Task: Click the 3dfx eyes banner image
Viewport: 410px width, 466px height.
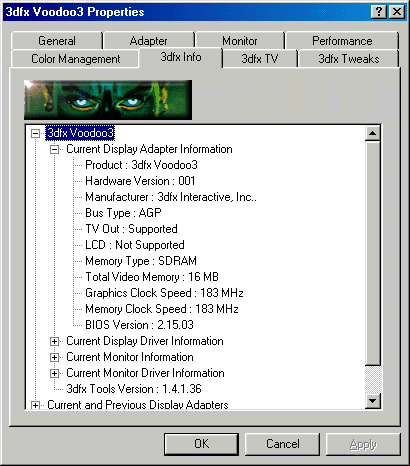Action: coord(108,100)
